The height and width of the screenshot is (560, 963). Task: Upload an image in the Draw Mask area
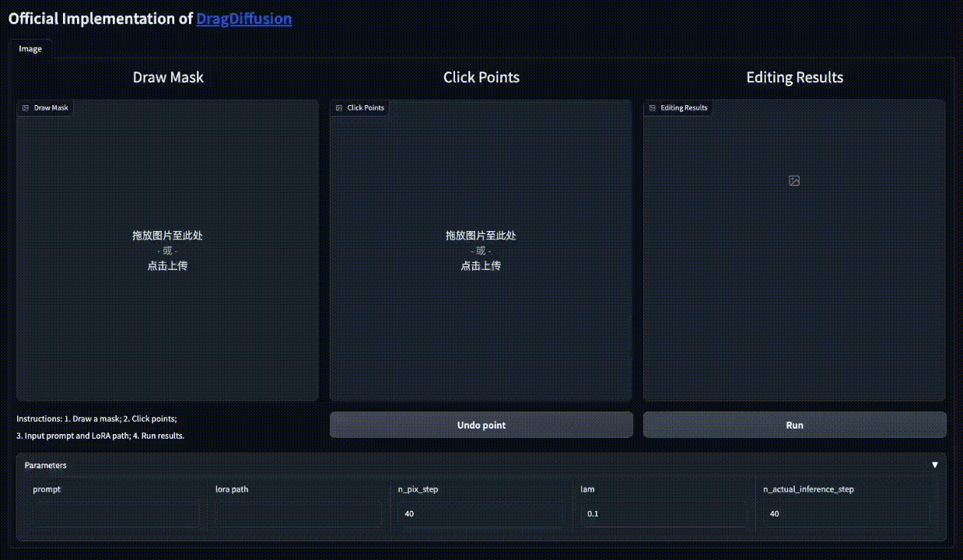(x=167, y=250)
